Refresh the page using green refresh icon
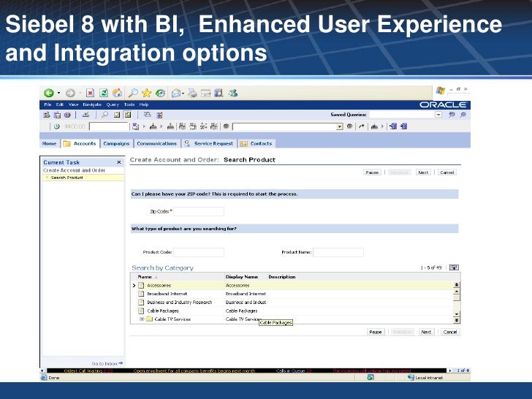The image size is (532, 399). coord(104,93)
